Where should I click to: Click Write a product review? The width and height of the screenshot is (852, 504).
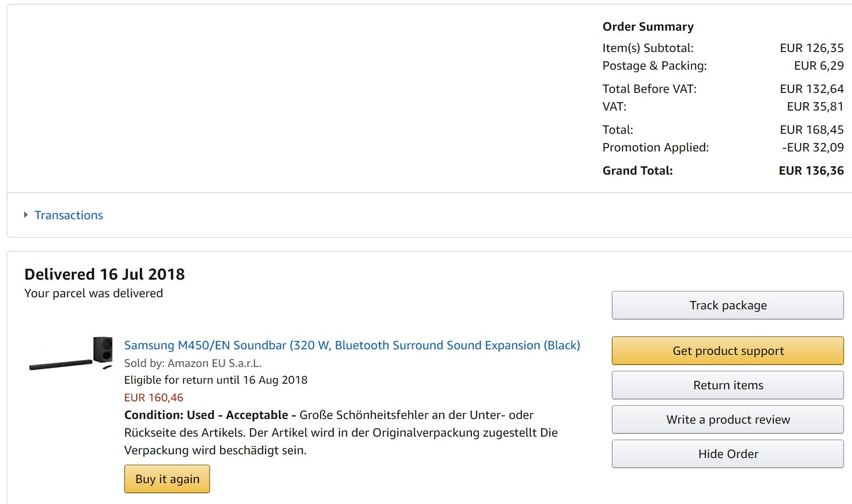(727, 419)
